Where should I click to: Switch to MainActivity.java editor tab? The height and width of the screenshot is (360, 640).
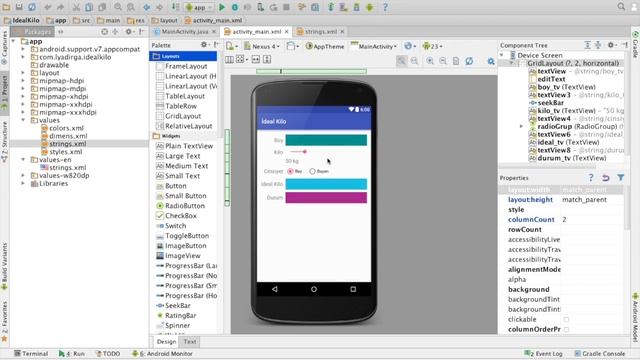click(184, 31)
